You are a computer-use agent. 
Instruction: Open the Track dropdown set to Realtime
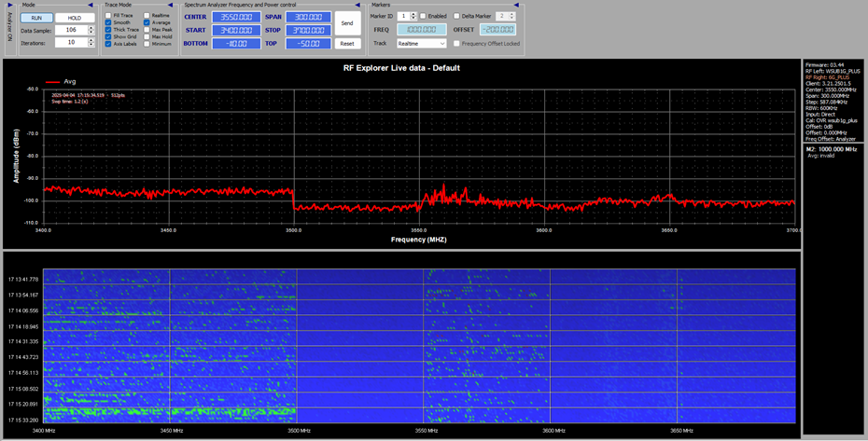click(x=423, y=43)
